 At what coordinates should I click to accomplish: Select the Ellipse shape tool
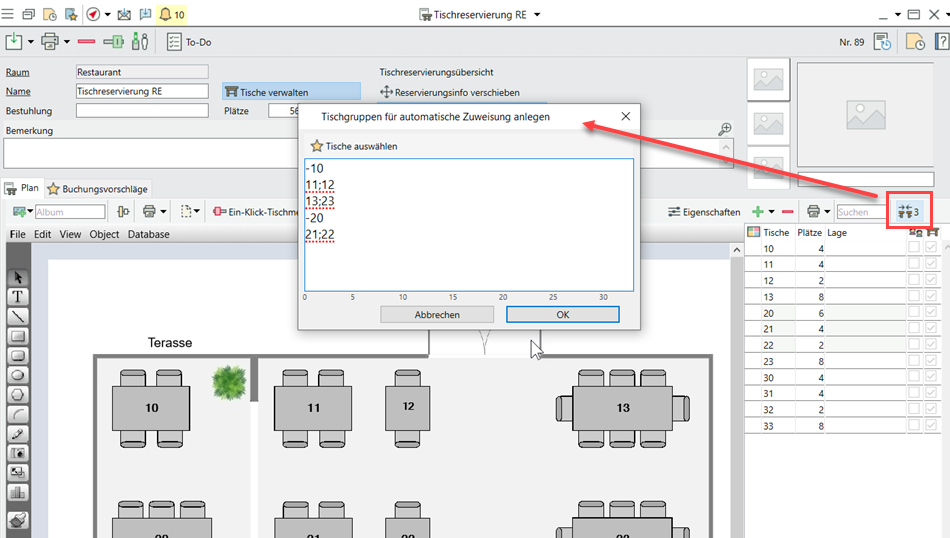[x=18, y=375]
